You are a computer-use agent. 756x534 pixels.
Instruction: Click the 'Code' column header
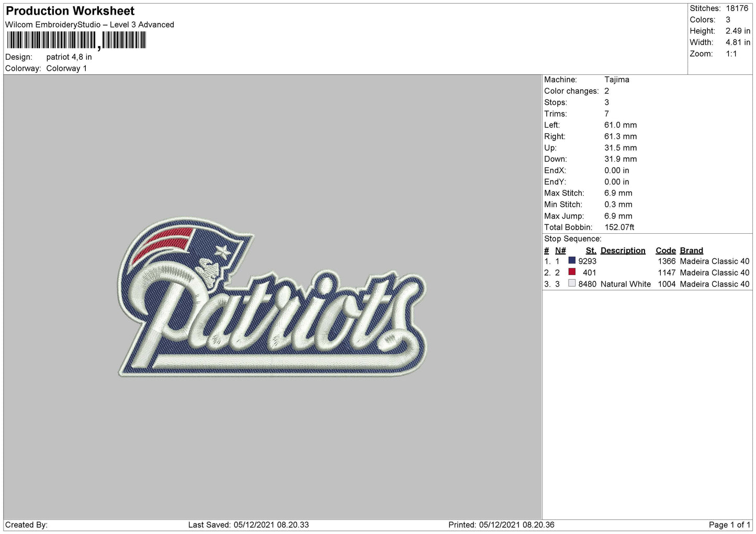665,251
